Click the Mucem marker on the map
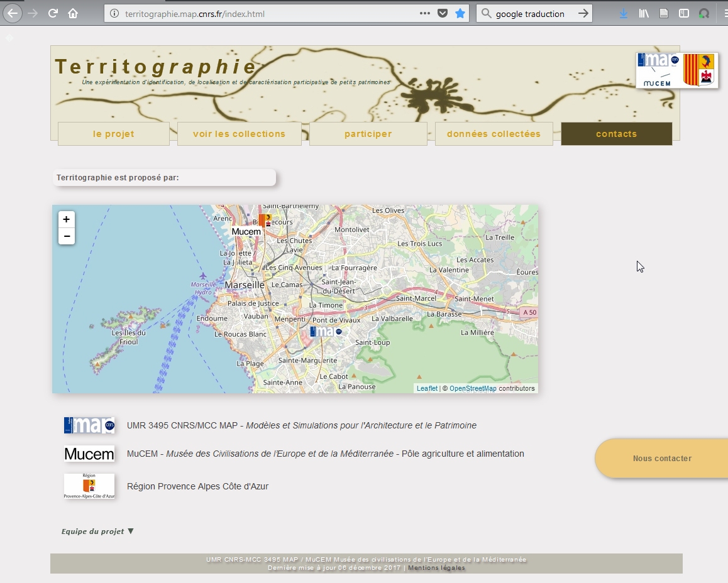This screenshot has height=583, width=728. point(246,231)
